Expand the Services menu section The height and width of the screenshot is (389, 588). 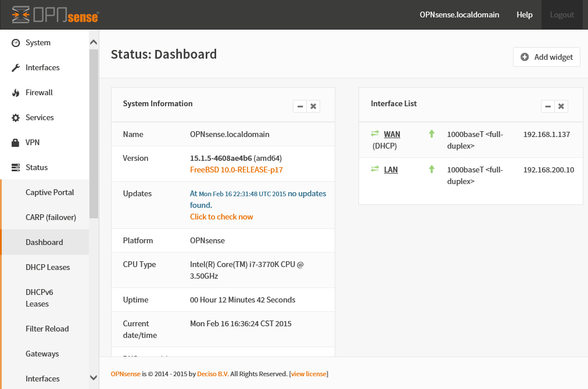pos(40,118)
